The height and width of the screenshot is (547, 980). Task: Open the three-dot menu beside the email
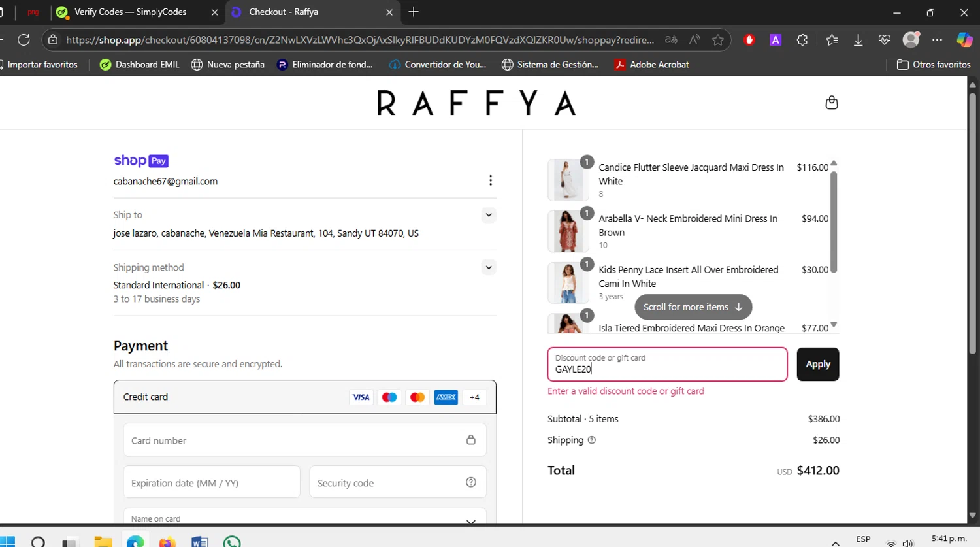pyautogui.click(x=490, y=180)
